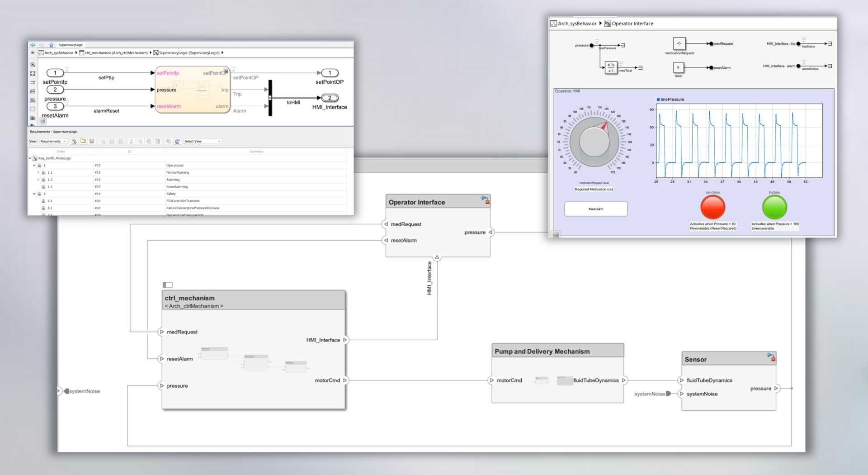The image size is (868, 475).
Task: Toggle the signal logging badge on the setPointIp port
Action: click(67, 69)
